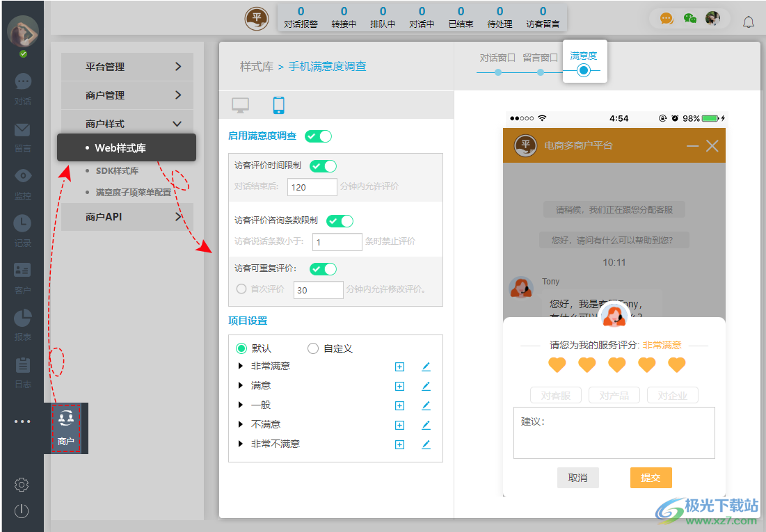This screenshot has width=766, height=532.
Task: Open the 对话 panel in left sidebar
Action: pos(23,88)
